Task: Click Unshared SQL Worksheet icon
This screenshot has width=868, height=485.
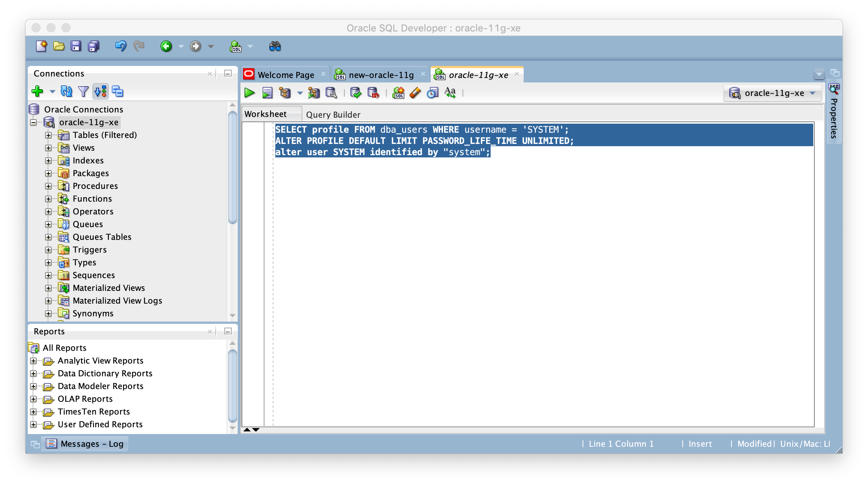Action: click(x=398, y=93)
